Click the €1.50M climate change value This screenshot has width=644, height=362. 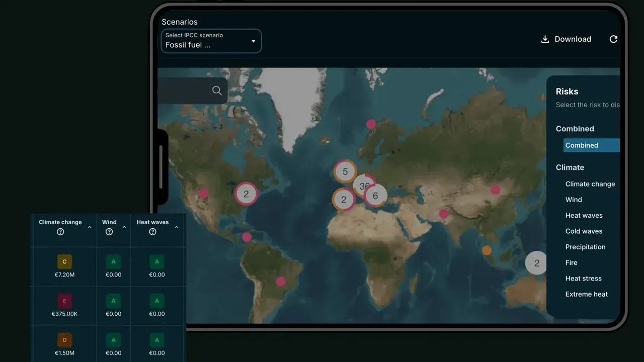coord(64,353)
